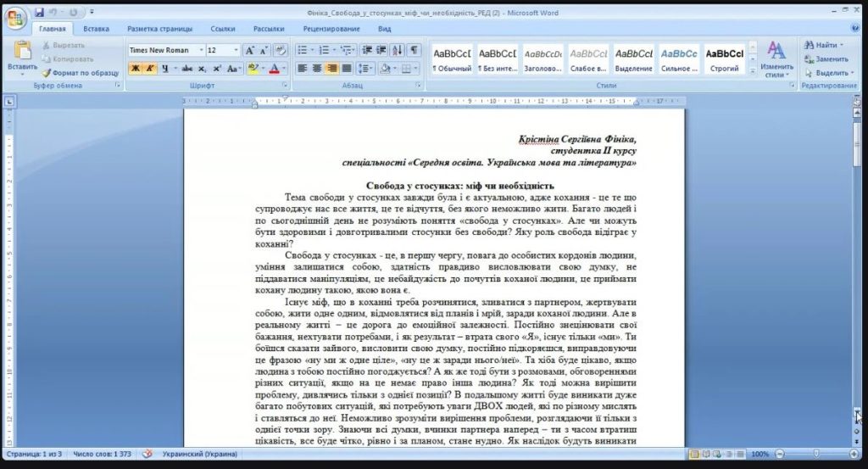The width and height of the screenshot is (868, 469).
Task: Zoom out with minus button on zoom slider
Action: pos(780,454)
